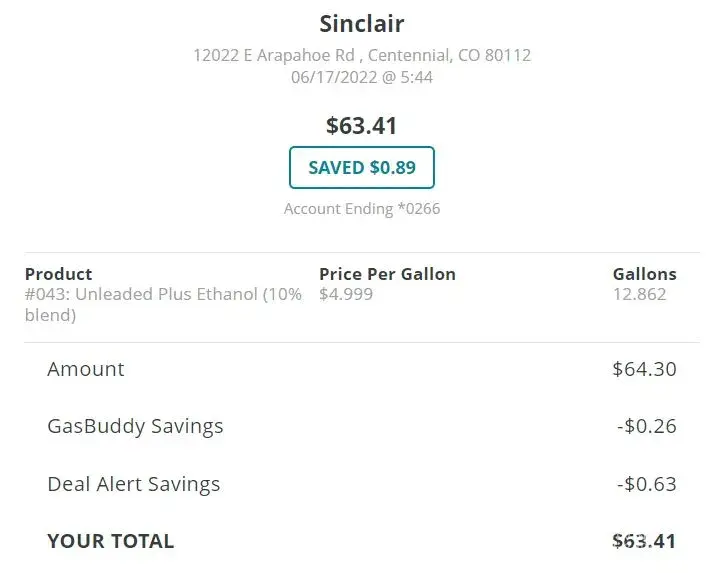707x573 pixels.
Task: Click the -$0.63 deal savings value
Action: [x=646, y=484]
